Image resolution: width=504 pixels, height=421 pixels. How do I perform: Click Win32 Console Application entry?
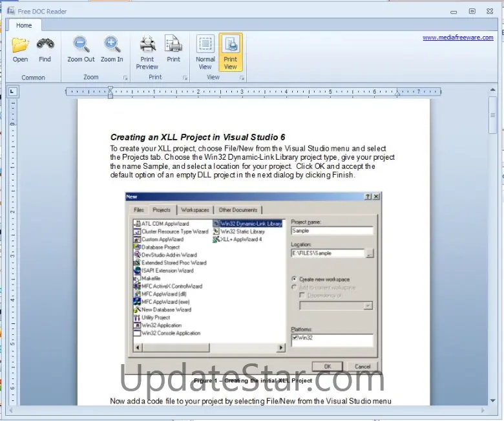coord(167,333)
